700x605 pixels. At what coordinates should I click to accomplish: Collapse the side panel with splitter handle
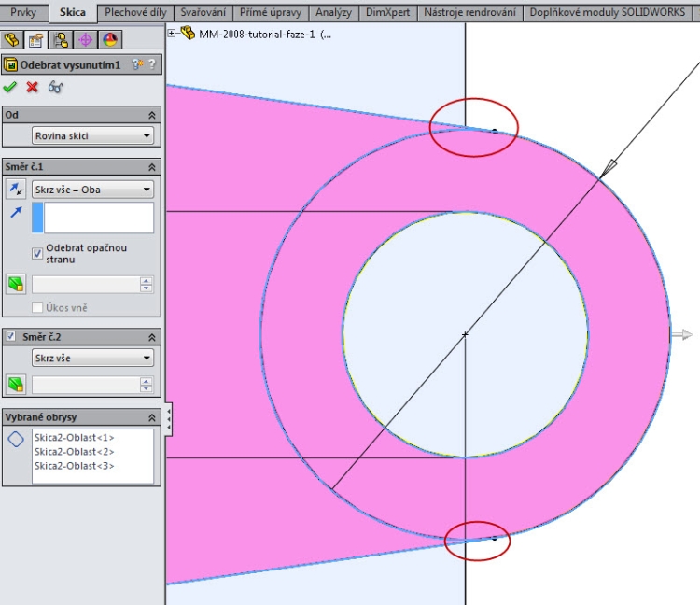pyautogui.click(x=168, y=419)
